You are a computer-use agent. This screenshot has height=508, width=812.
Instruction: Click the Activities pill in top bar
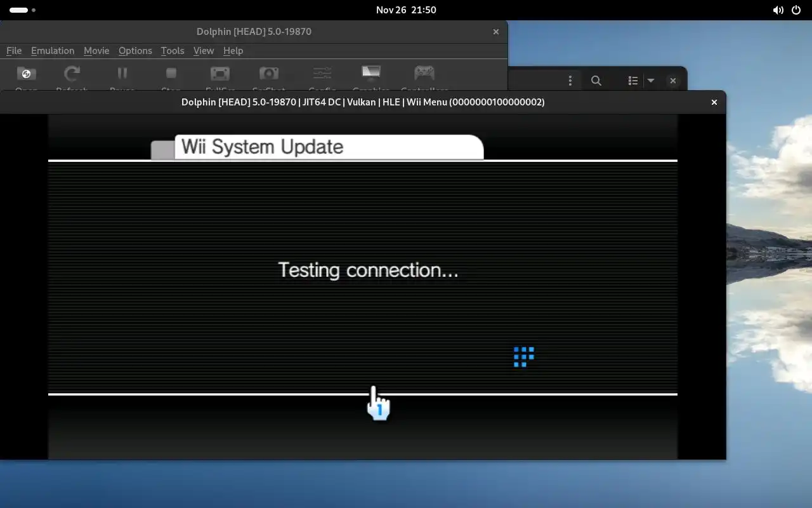click(23, 10)
